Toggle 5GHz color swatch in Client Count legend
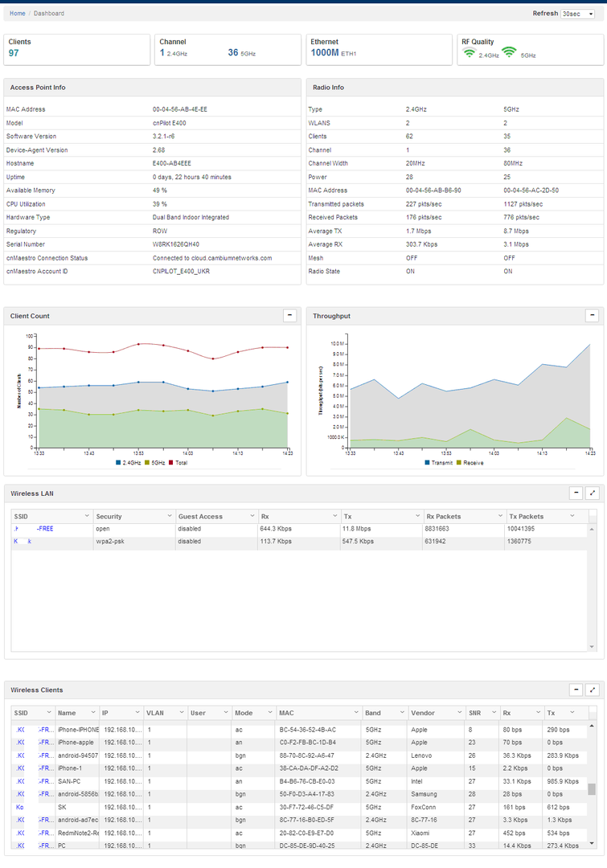 [x=147, y=462]
